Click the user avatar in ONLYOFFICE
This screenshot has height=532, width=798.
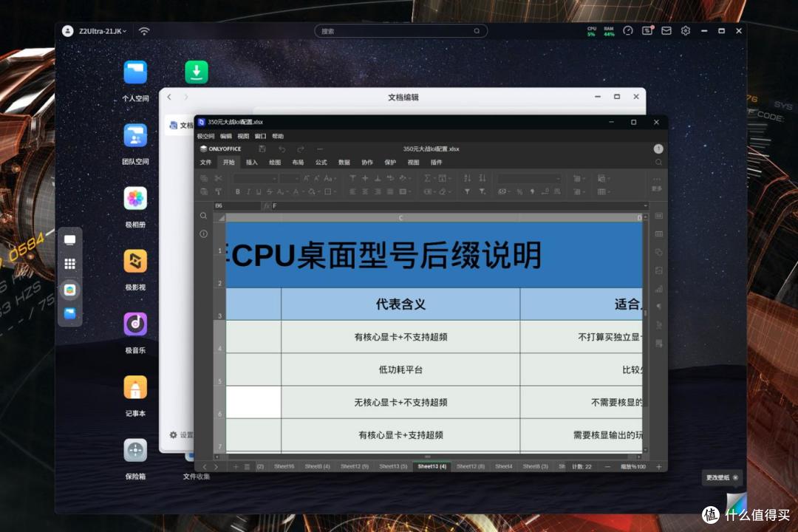658,149
